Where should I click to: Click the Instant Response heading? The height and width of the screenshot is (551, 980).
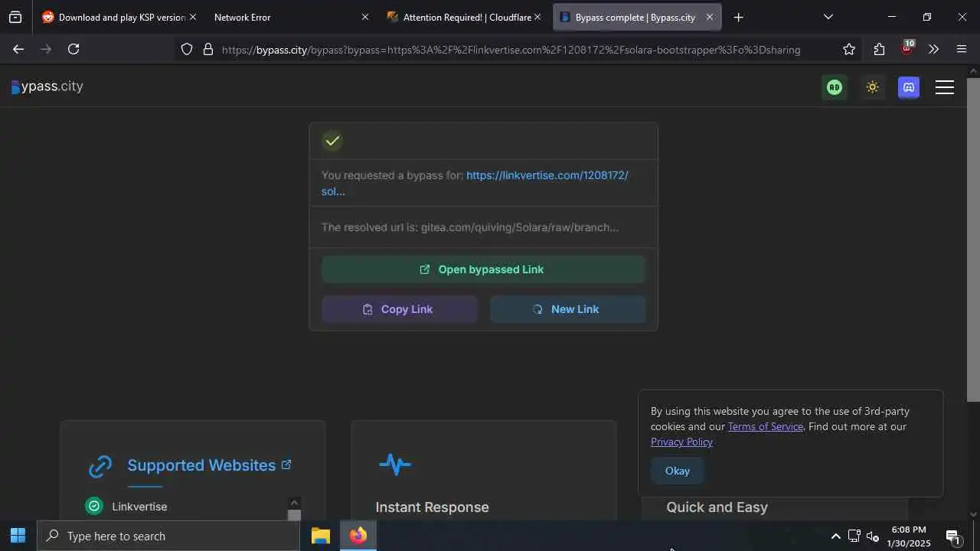click(x=432, y=507)
